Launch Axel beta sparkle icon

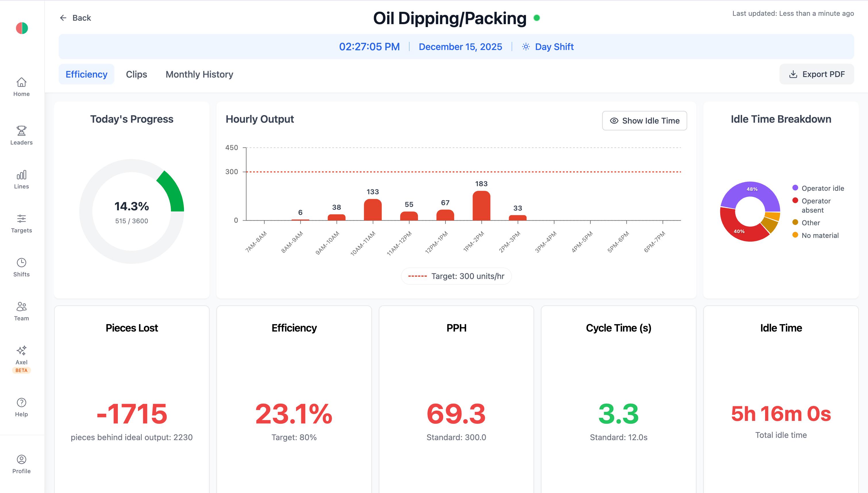(x=21, y=351)
